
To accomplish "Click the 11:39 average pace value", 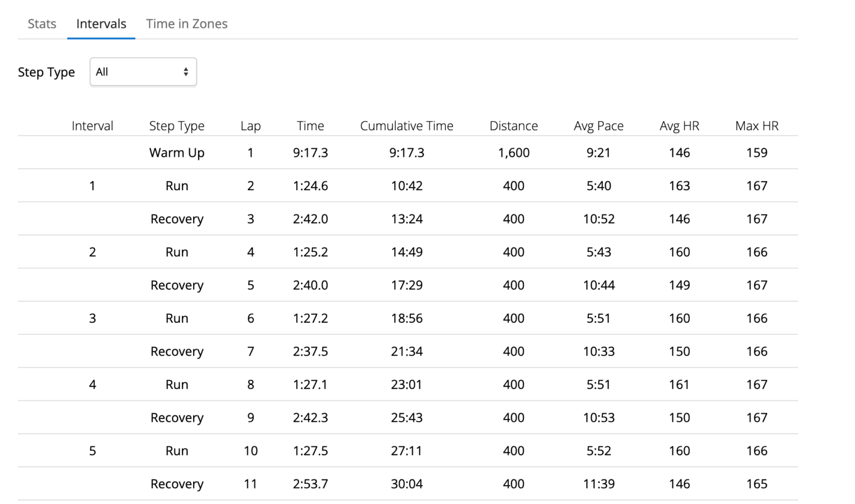I will [599, 484].
